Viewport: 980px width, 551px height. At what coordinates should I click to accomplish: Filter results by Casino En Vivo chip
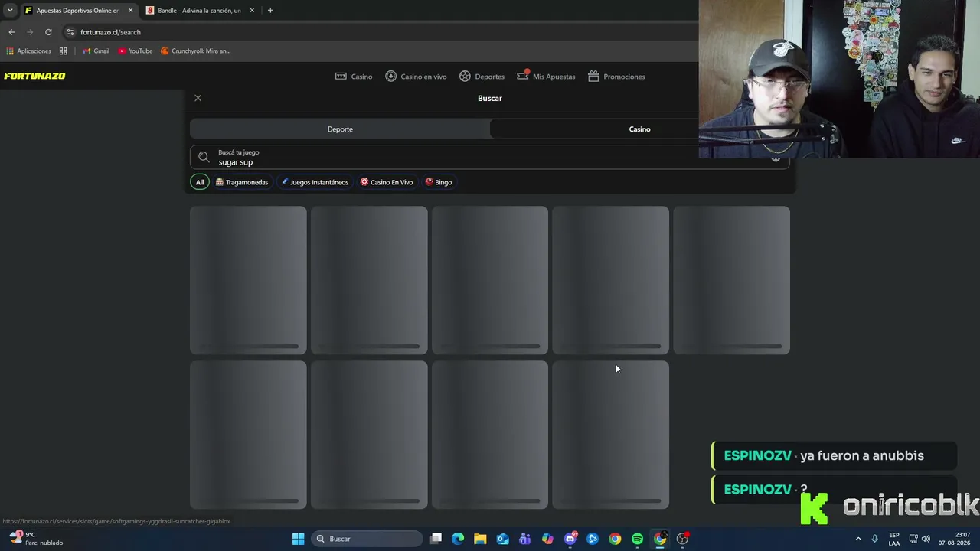pyautogui.click(x=387, y=182)
